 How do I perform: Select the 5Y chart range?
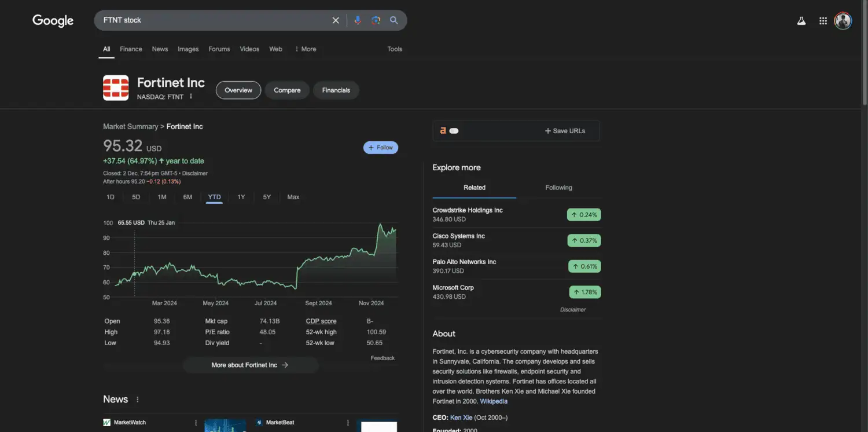point(267,197)
